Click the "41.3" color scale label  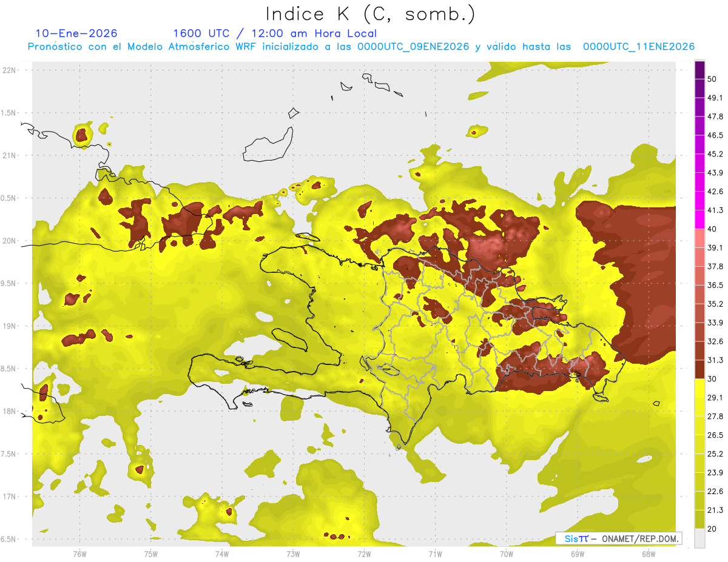715,210
